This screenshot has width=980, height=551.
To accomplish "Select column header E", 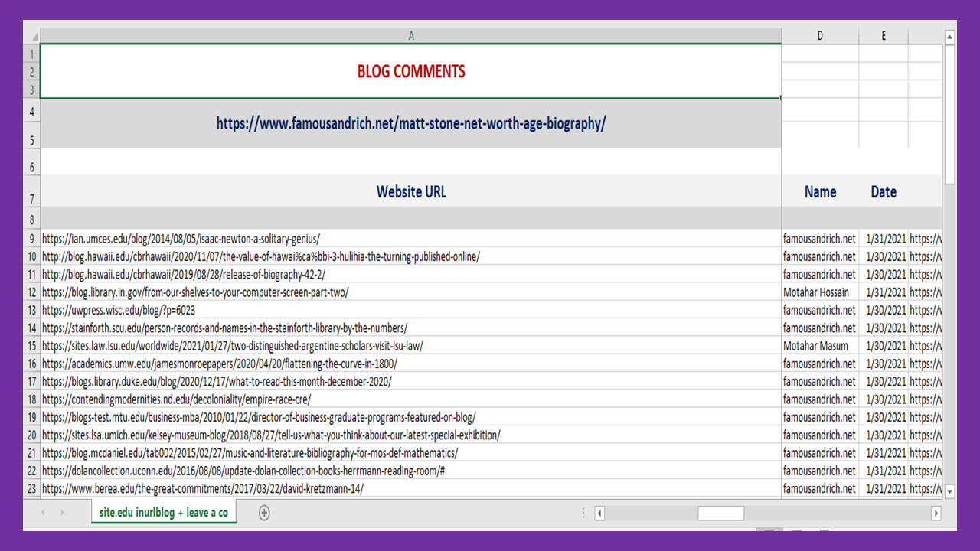I will tap(884, 35).
